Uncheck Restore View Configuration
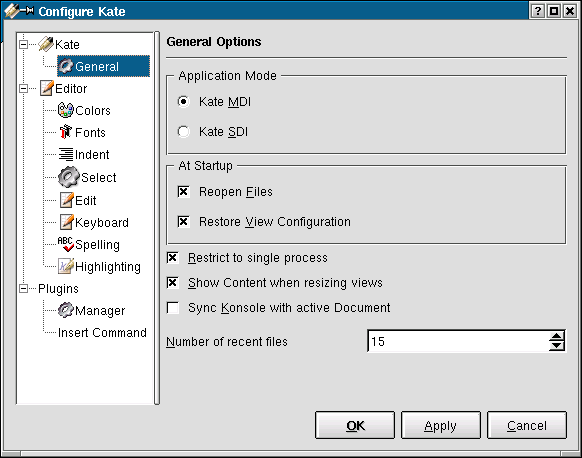Image resolution: width=582 pixels, height=458 pixels. tap(183, 222)
